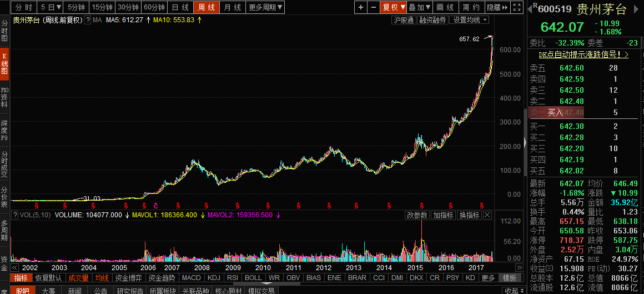Open the 更多周期 dropdown

pos(265,7)
